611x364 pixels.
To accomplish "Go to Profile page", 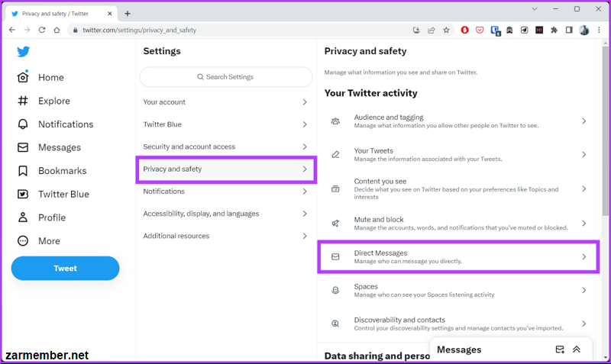I will coord(41,217).
